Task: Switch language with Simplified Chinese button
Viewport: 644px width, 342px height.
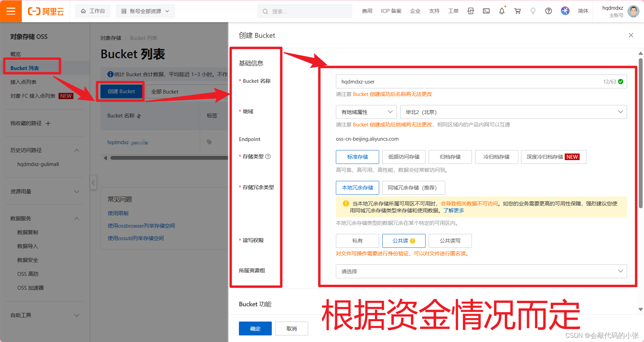Action: [583, 11]
